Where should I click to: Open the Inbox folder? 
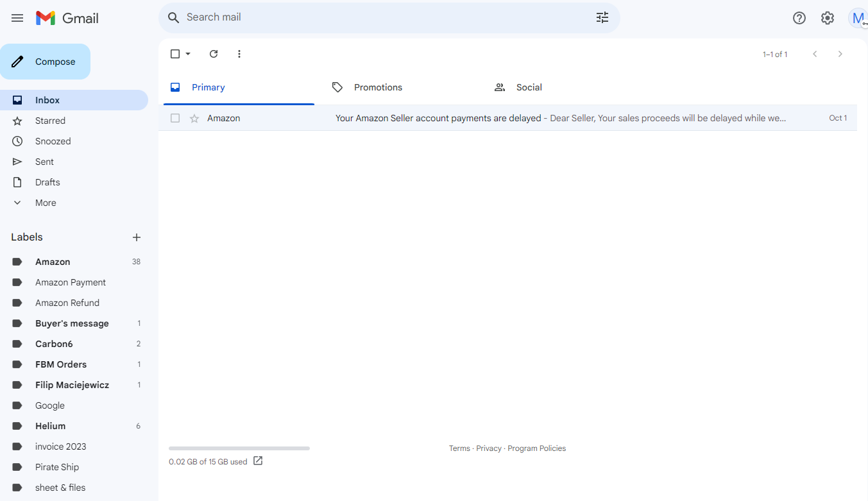tap(74, 100)
